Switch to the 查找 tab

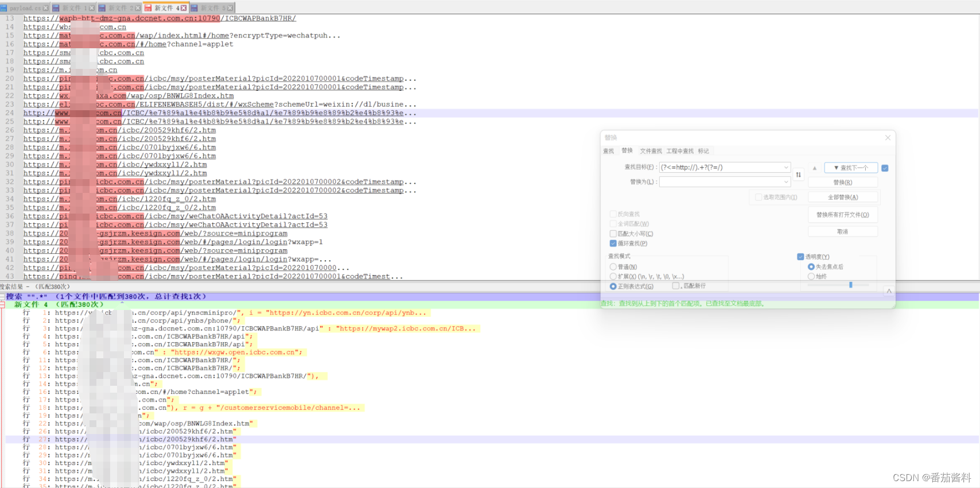coord(609,151)
